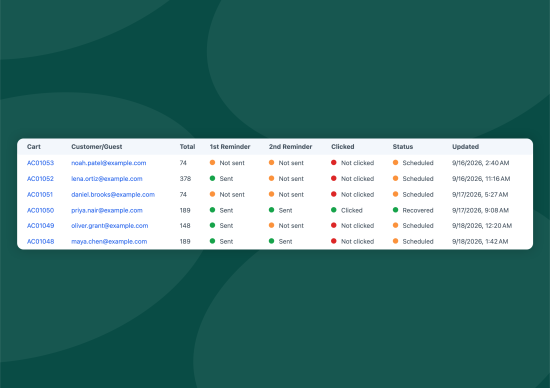Click oliver.grant@example.com email link
The height and width of the screenshot is (388, 550).
[110, 226]
